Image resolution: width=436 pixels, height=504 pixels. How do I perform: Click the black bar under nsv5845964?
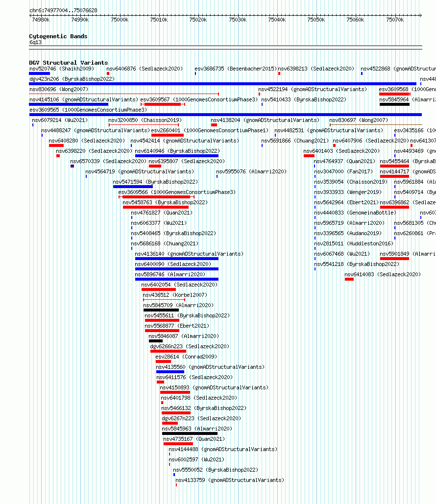pos(394,104)
